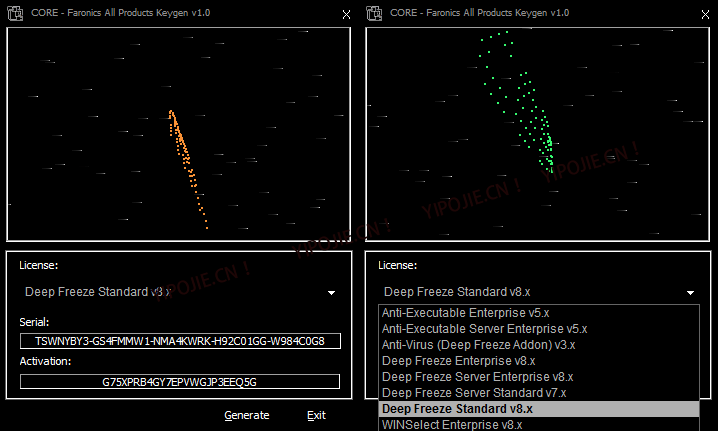Click CORE app icon in right title bar
The width and height of the screenshot is (718, 431).
[x=374, y=13]
